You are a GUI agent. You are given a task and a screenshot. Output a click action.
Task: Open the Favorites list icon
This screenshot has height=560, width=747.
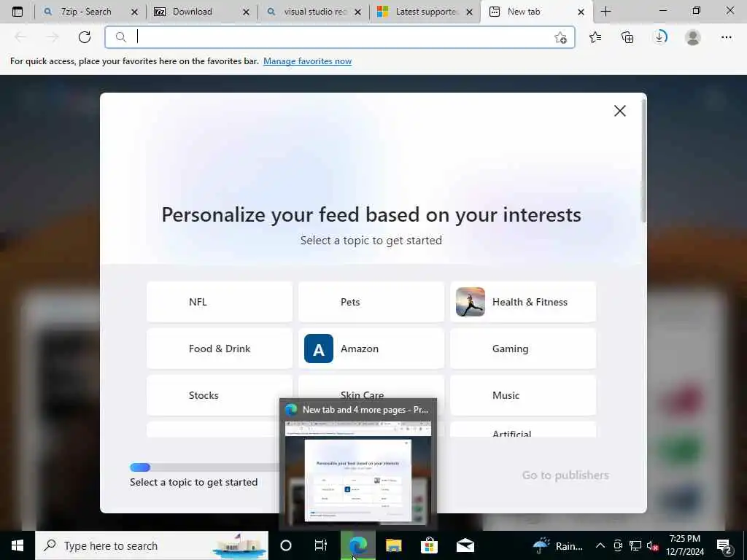tap(595, 37)
